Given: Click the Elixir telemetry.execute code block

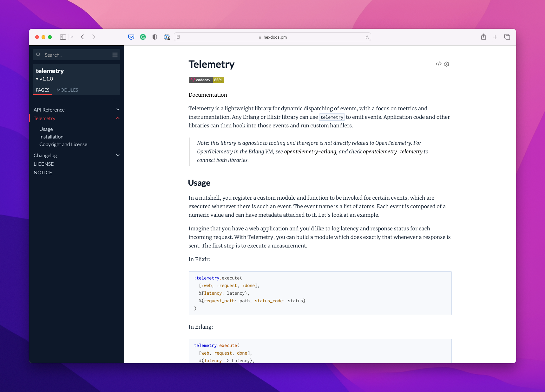Looking at the screenshot, I should (x=320, y=293).
